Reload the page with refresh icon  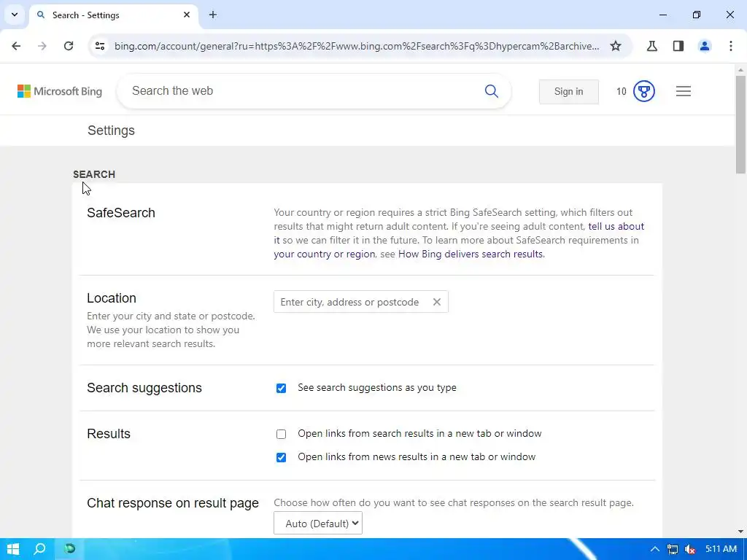point(69,46)
